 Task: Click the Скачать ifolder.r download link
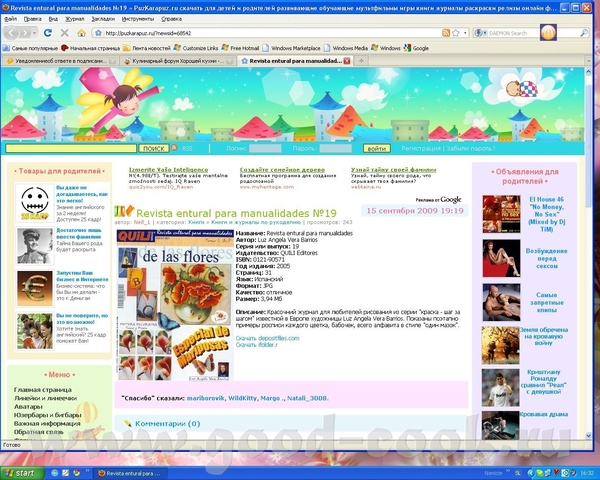[256, 345]
